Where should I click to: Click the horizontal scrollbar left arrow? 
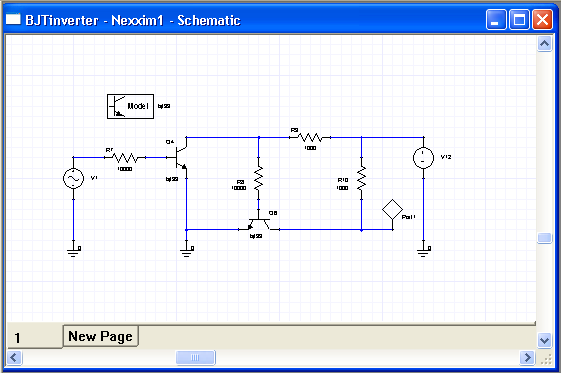[x=14, y=357]
